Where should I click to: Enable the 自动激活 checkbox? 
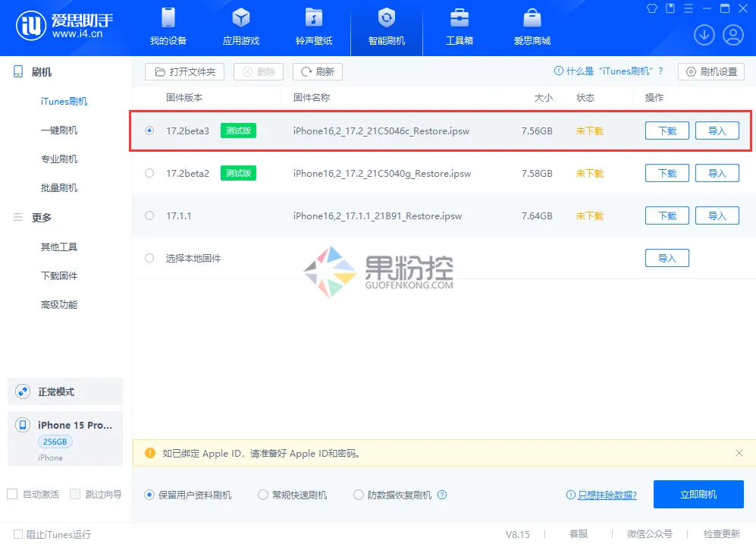12,494
